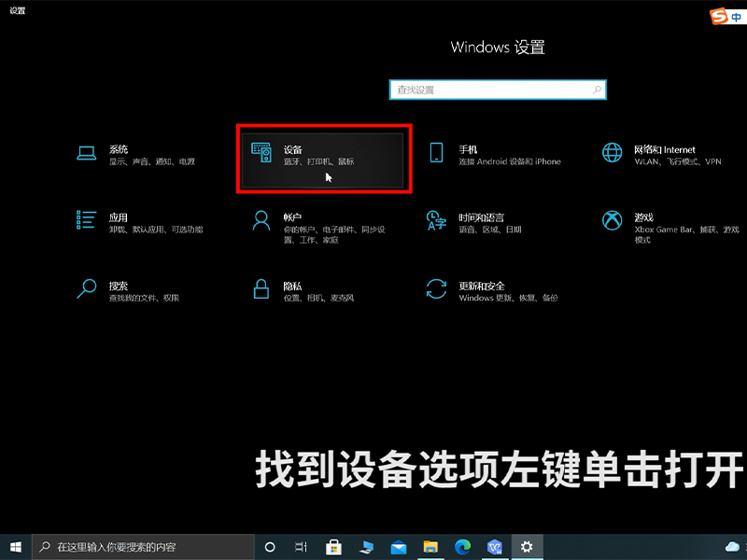
Task: Click 语音、区域、日期 description
Action: tap(490, 230)
